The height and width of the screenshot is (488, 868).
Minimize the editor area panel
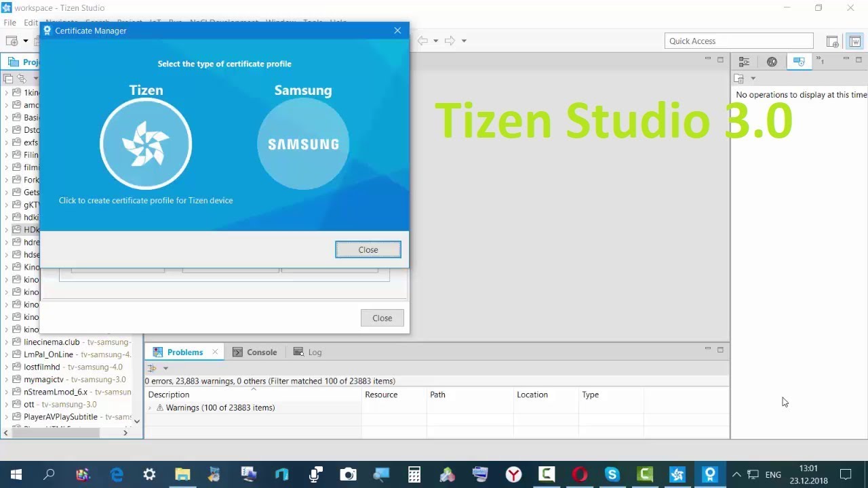(x=708, y=60)
